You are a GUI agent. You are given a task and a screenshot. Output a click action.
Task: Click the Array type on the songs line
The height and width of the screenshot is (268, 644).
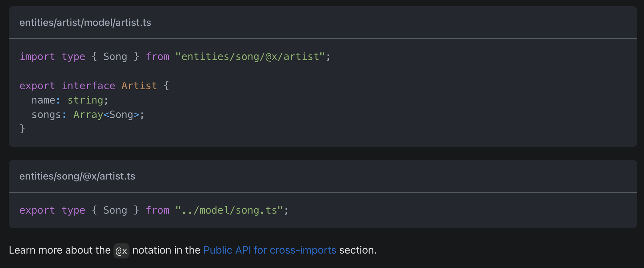(x=88, y=115)
